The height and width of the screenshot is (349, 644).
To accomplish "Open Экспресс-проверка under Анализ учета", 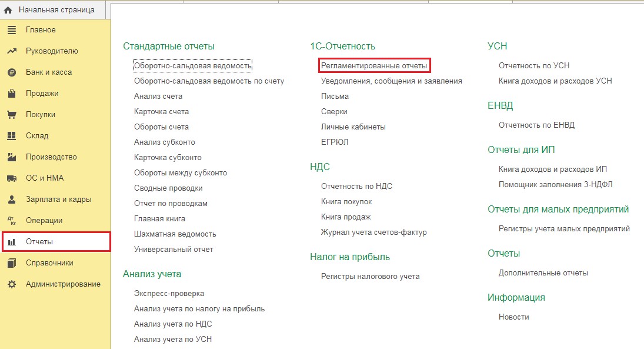I will 169,294.
